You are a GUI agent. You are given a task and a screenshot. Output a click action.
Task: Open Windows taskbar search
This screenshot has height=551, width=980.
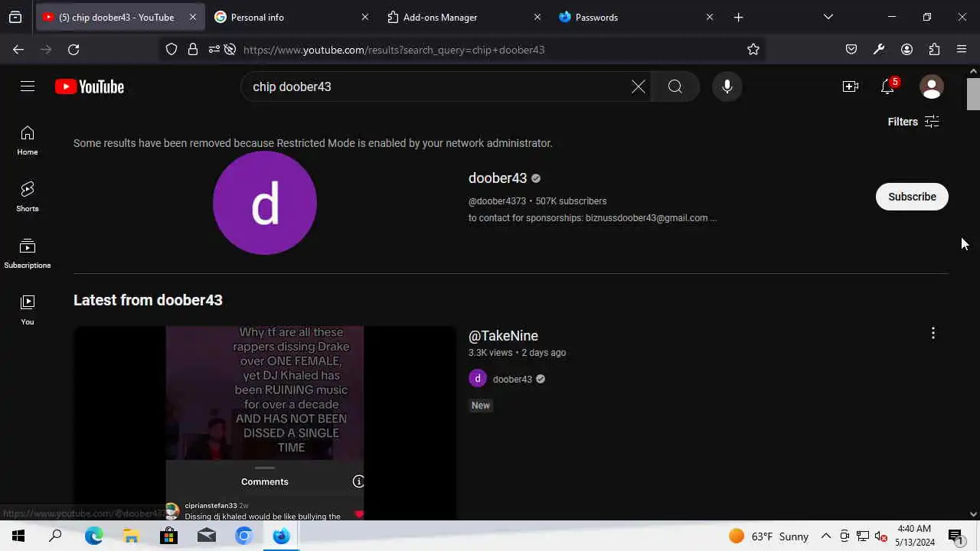pos(55,536)
